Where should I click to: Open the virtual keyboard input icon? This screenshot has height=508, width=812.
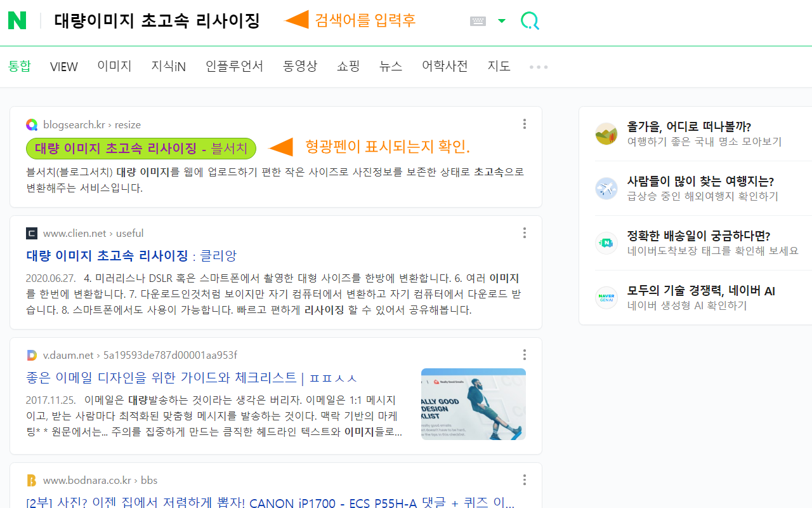click(476, 20)
